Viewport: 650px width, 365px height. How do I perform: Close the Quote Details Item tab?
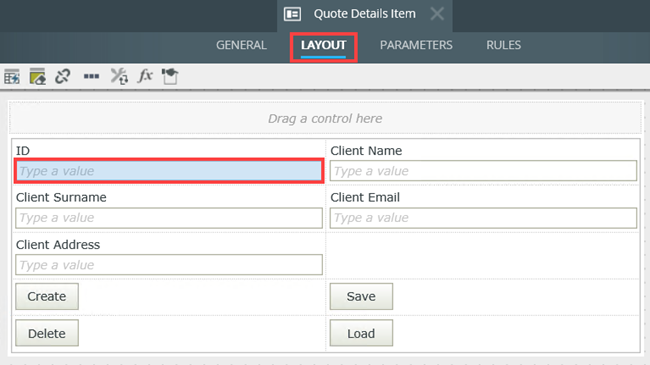[437, 14]
